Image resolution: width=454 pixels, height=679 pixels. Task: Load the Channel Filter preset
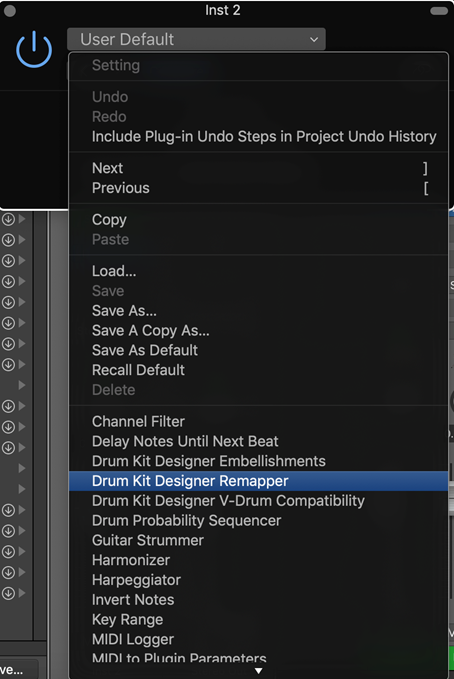coord(259,421)
